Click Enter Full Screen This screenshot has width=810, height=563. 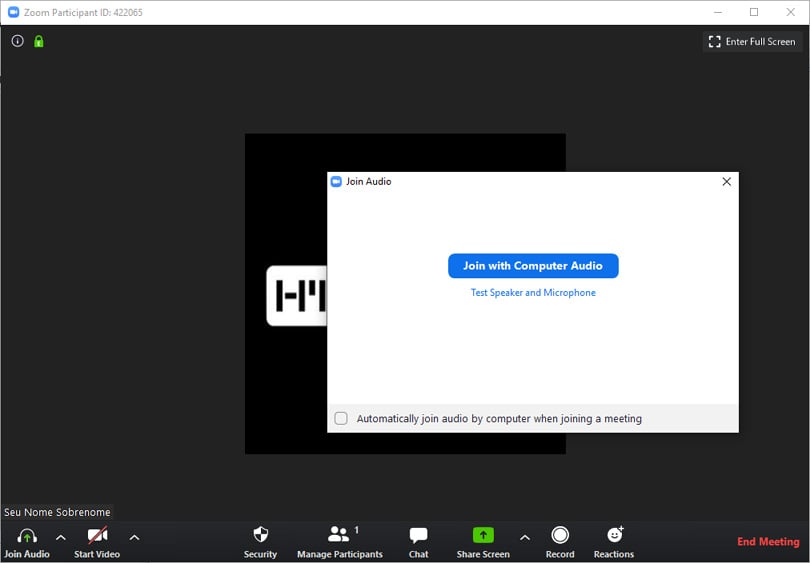pyautogui.click(x=752, y=42)
